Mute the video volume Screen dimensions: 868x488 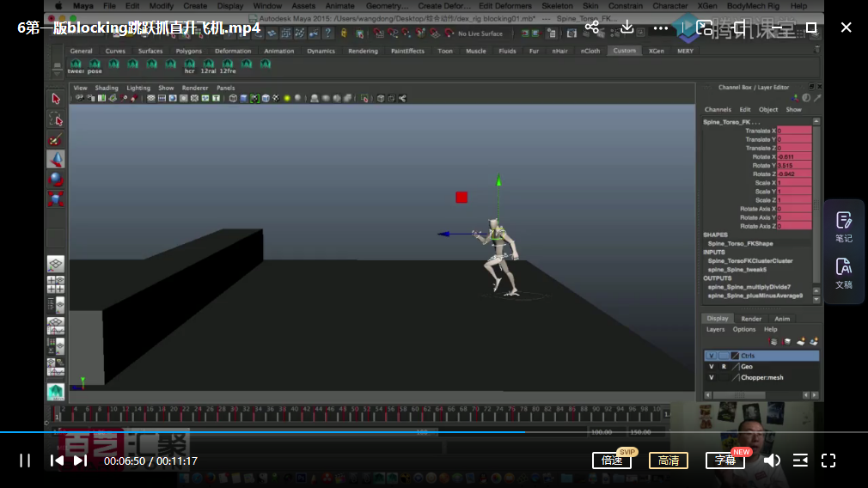[x=772, y=461]
